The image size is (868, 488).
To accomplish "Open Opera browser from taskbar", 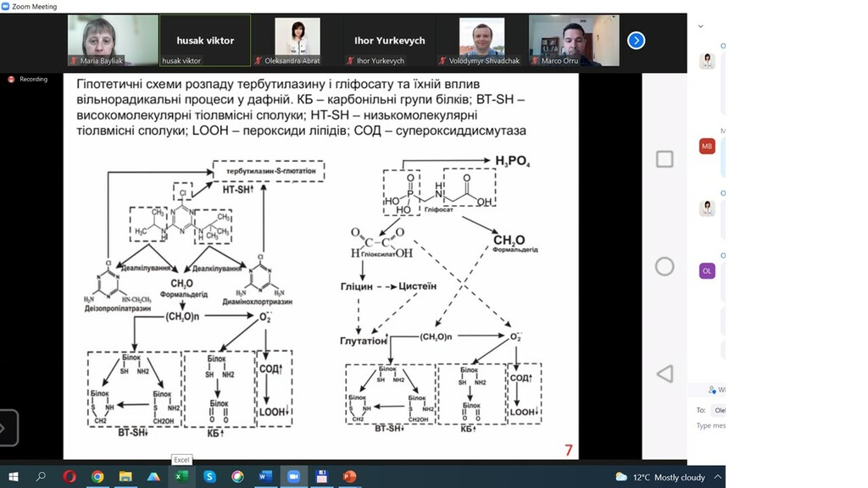I will coord(70,476).
